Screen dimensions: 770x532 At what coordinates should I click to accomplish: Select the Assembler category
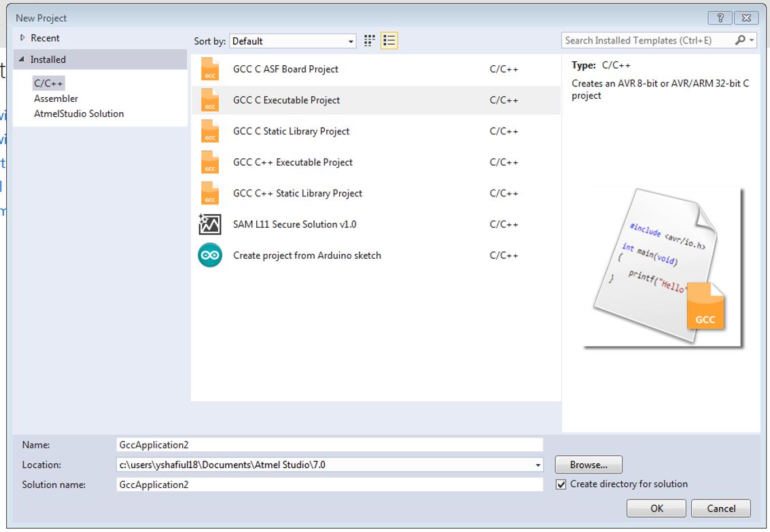(x=56, y=99)
